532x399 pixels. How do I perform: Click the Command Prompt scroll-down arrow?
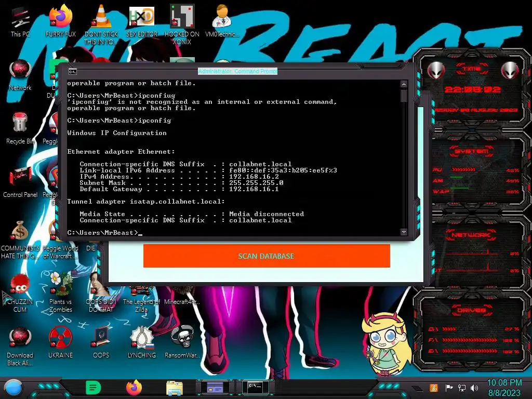tap(404, 232)
